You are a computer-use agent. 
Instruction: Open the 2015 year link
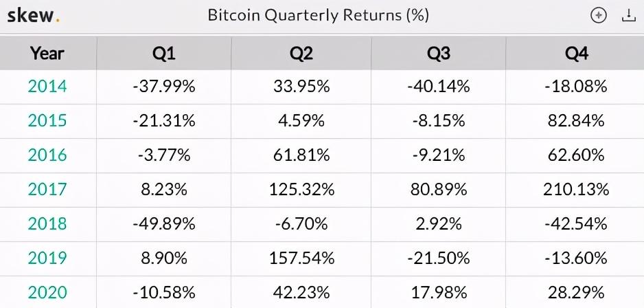(x=47, y=121)
